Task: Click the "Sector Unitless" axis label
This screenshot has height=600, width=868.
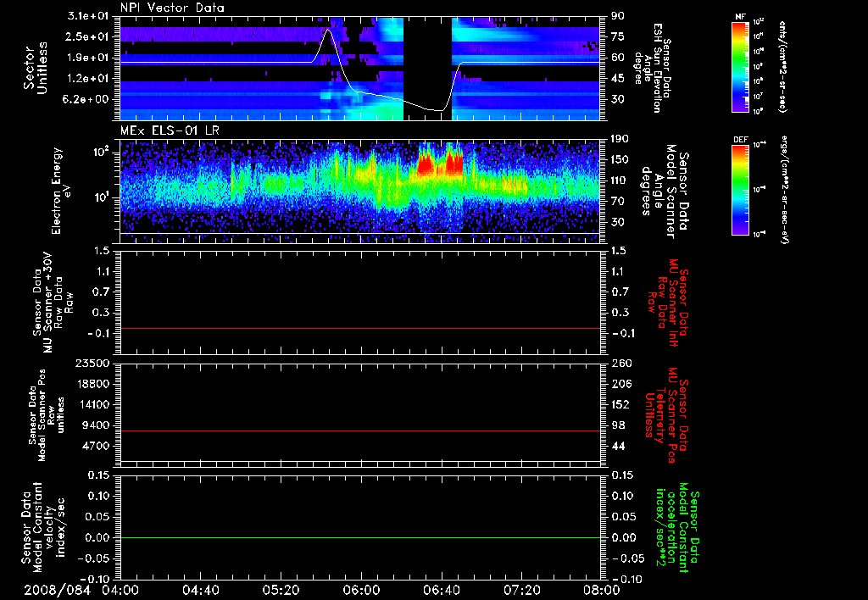Action: point(35,68)
